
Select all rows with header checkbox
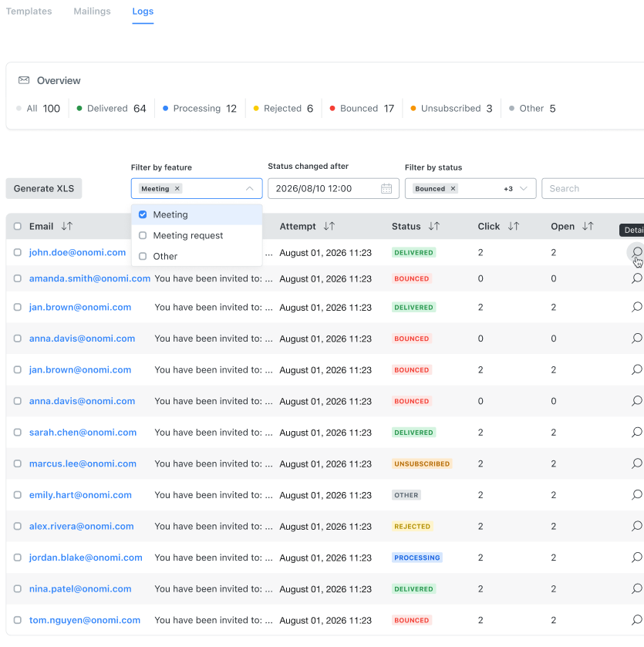pos(17,226)
